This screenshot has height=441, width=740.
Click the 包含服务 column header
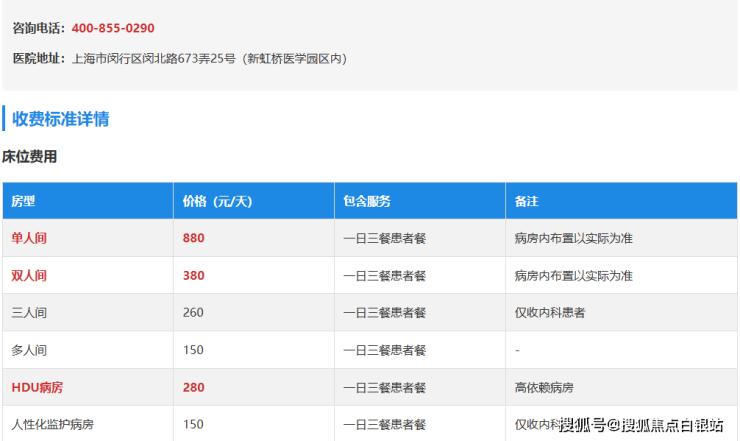pos(366,201)
